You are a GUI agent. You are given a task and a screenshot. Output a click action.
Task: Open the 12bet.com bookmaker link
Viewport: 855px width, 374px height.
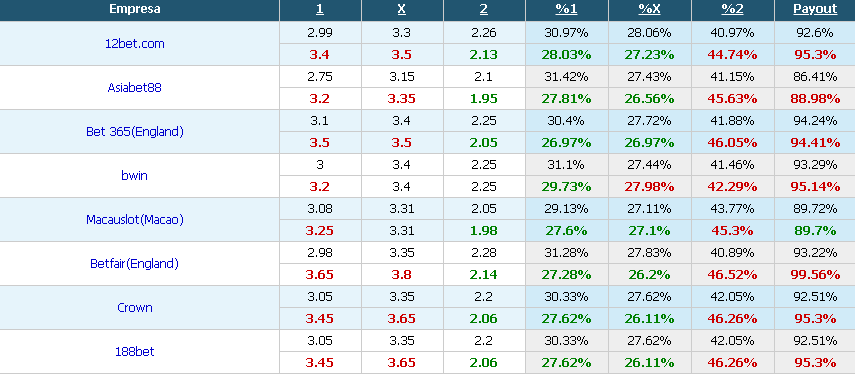coord(135,44)
